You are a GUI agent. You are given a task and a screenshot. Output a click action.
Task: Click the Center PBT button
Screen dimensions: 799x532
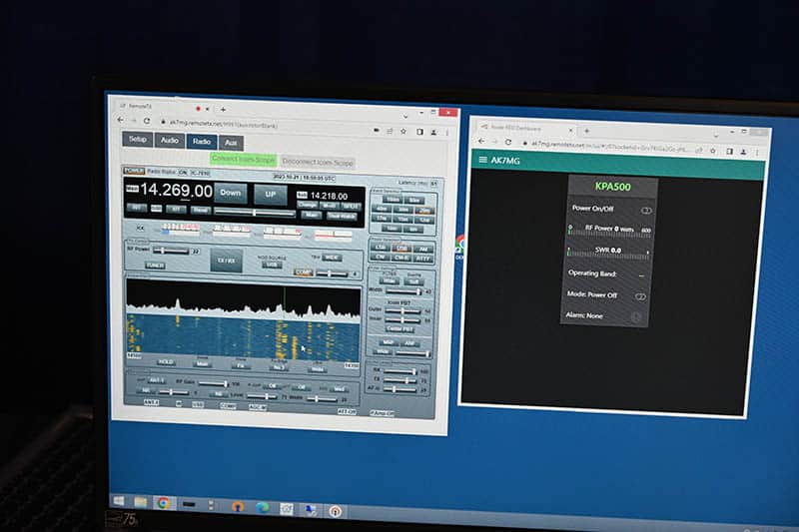(400, 330)
